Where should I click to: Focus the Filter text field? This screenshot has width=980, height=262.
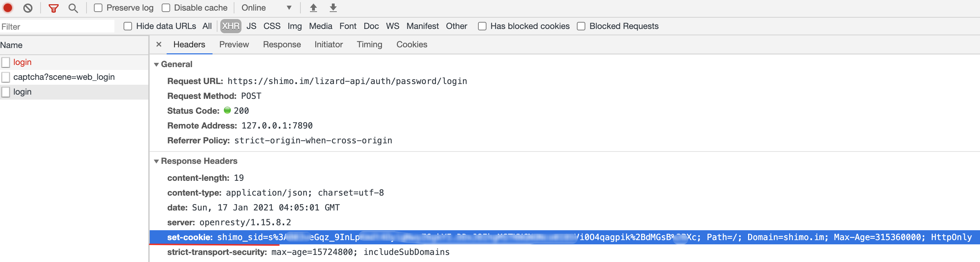(x=57, y=26)
